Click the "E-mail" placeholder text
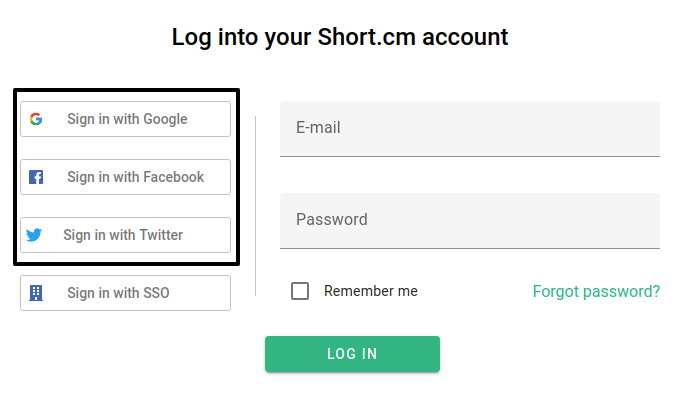 [x=318, y=128]
